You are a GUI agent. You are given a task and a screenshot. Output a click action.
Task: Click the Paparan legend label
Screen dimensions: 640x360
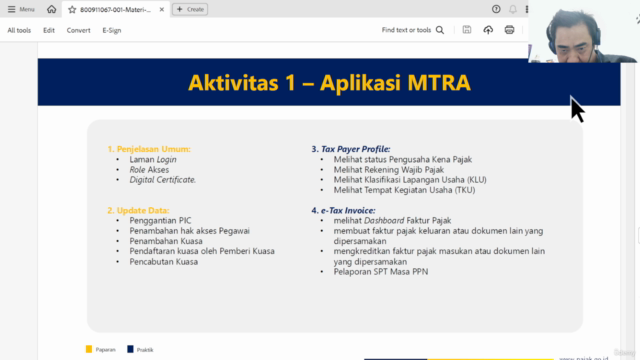[106, 350]
